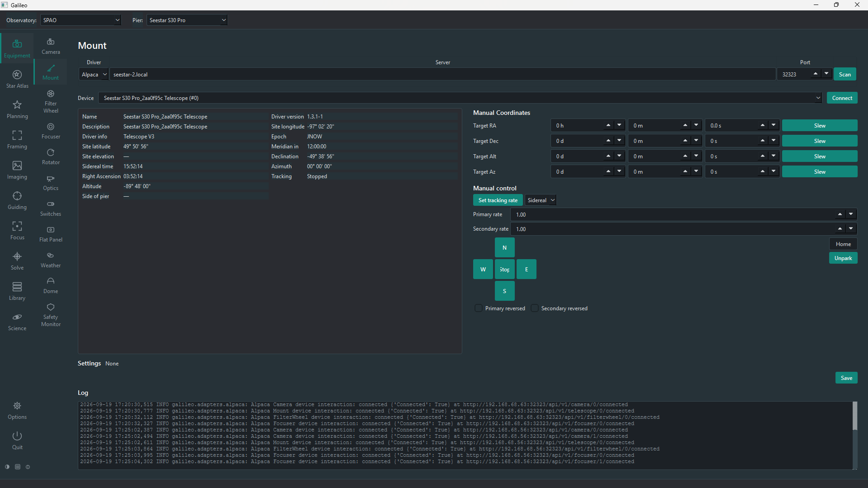Go to the Guiding view
This screenshot has width=868, height=488.
click(17, 200)
